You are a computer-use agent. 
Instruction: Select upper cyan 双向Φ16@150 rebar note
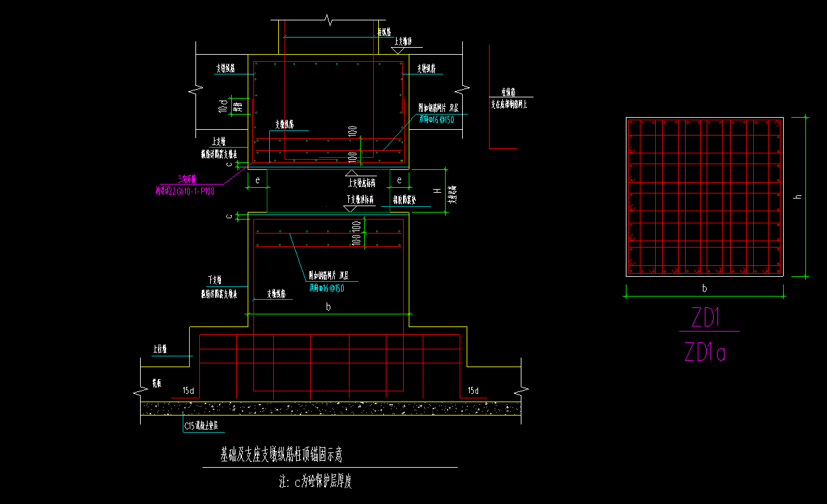(x=437, y=119)
